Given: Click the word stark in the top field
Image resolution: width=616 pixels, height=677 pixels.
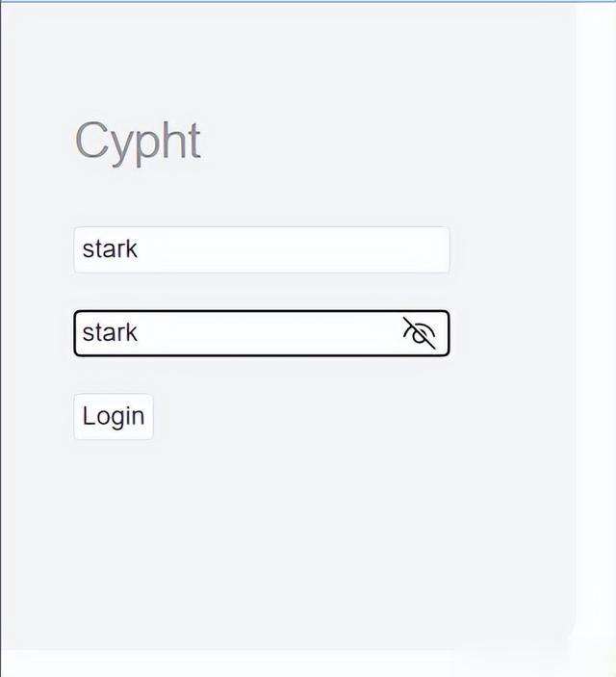Looking at the screenshot, I should point(110,248).
